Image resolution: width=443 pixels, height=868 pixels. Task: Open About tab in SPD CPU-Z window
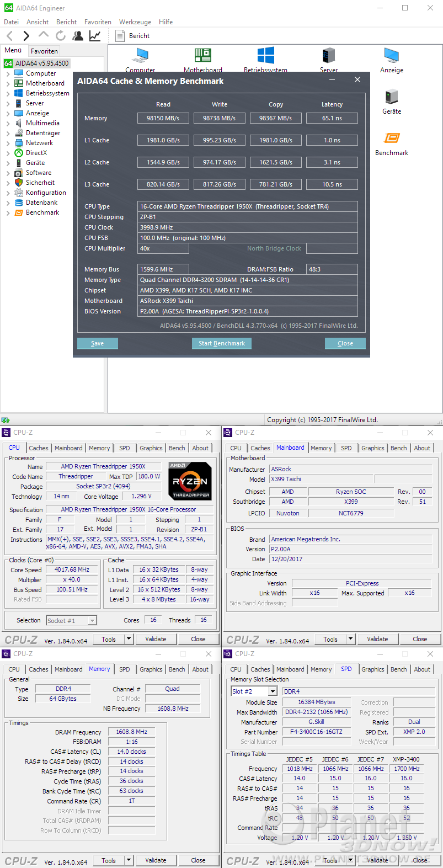[422, 669]
